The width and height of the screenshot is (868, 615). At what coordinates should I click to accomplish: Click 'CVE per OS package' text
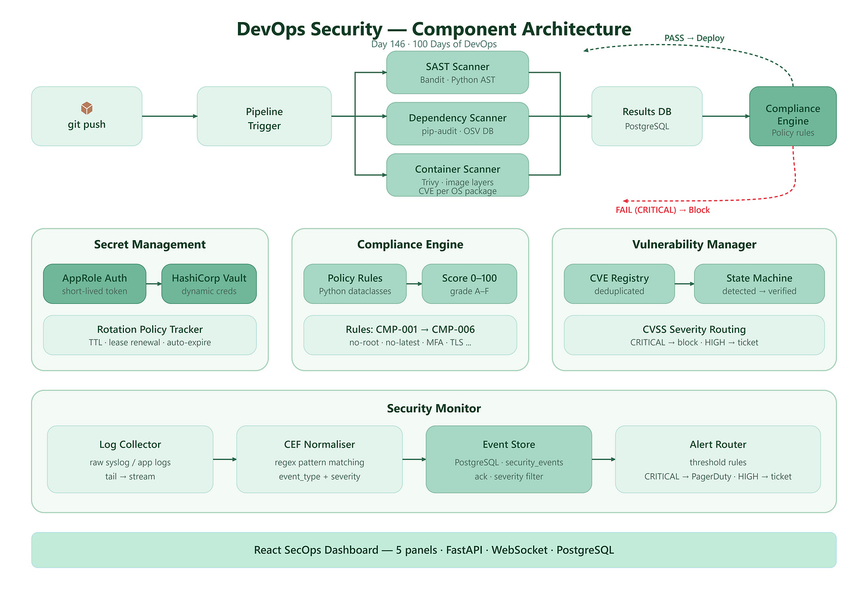[457, 191]
